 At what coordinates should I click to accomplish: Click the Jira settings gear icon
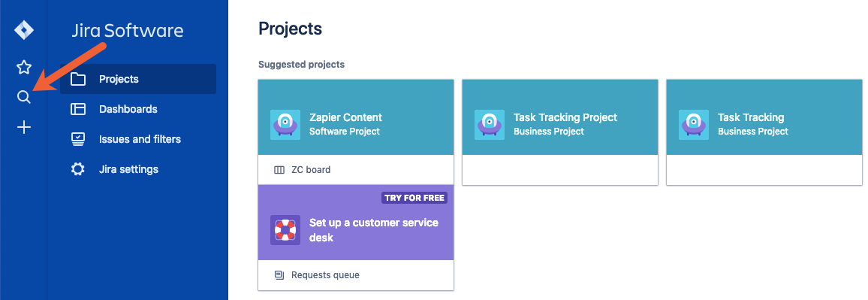[78, 169]
